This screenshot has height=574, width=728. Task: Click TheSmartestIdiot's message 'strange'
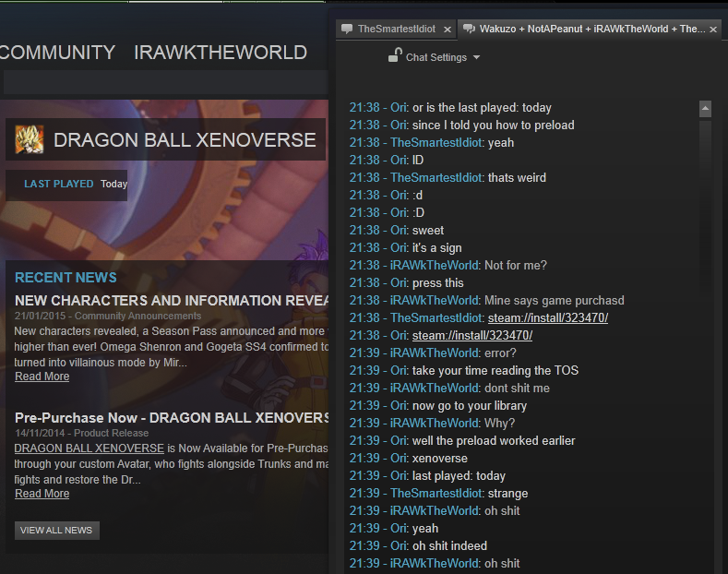tap(507, 493)
